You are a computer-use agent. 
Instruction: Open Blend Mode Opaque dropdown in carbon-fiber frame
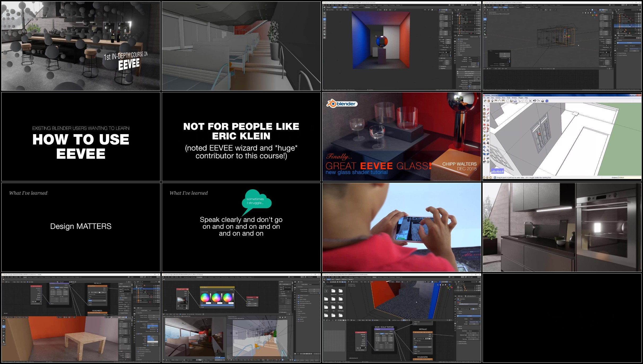(474, 331)
